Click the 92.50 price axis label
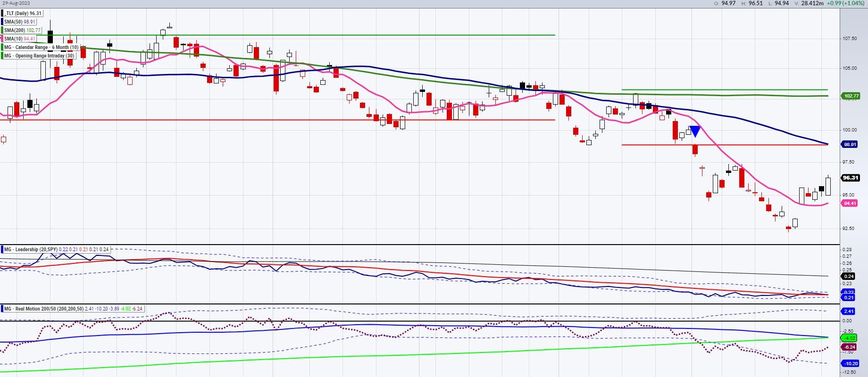Screen dimensions: 868x377 point(849,228)
